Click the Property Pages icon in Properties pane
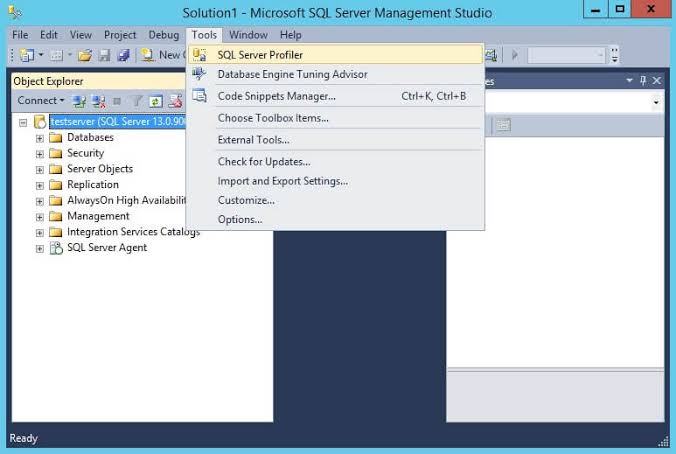The width and height of the screenshot is (676, 454). (x=503, y=125)
